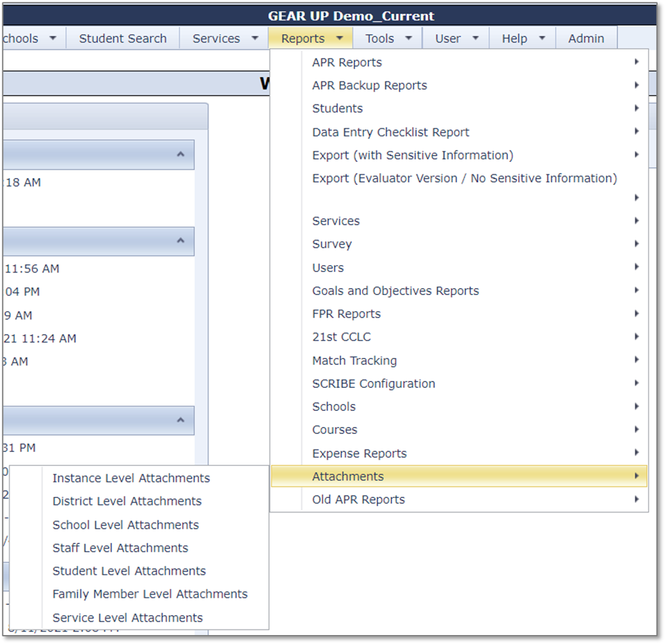Open the Admin tab

pyautogui.click(x=586, y=38)
